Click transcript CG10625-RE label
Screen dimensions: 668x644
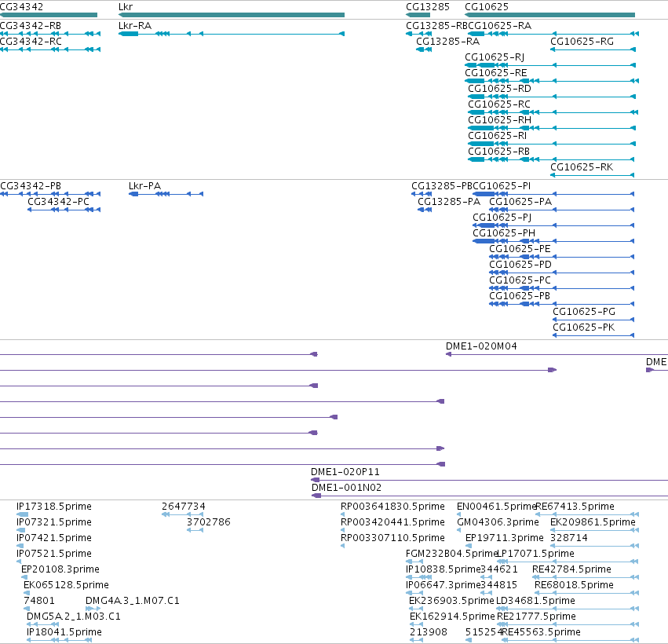click(495, 73)
